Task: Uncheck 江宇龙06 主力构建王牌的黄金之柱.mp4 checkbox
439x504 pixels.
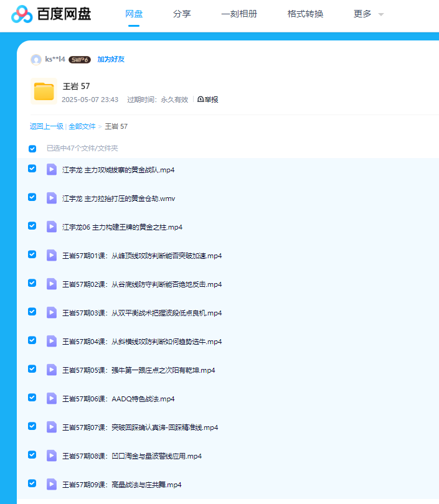Action: (32, 226)
